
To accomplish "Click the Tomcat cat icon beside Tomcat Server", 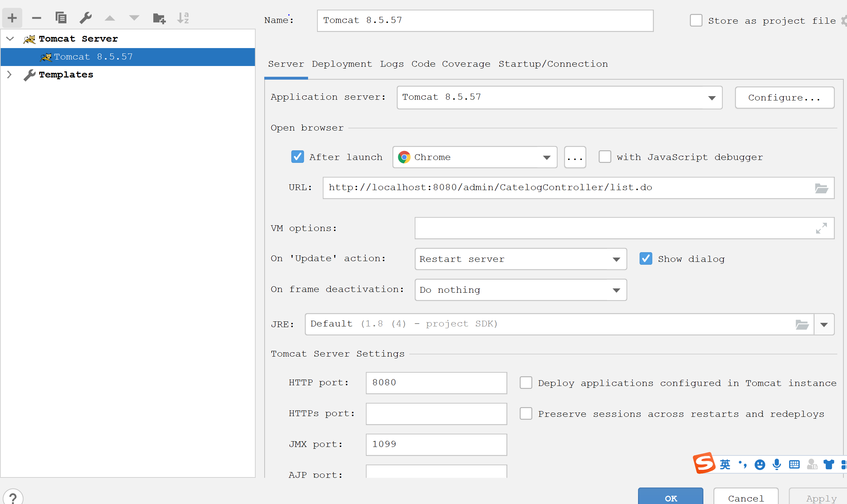I will click(29, 39).
